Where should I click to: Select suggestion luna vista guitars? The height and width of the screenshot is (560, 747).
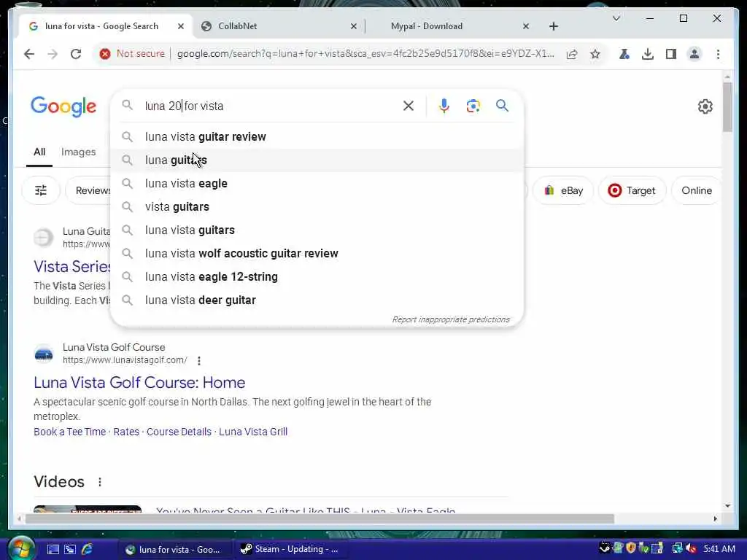pos(317,230)
